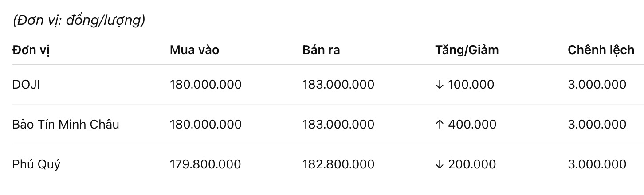Viewport: 644px width, 195px height.
Task: Click the Đơn vị column header
Action: coord(31,50)
